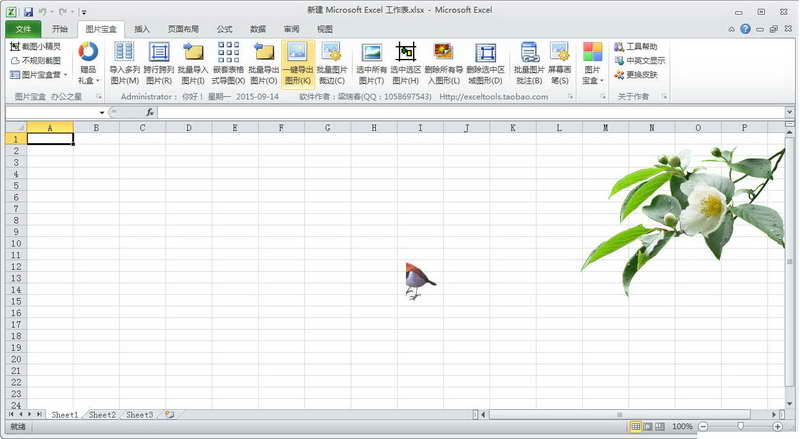Save workbook via quick access toolbar
The width and height of the screenshot is (800, 439).
click(29, 11)
